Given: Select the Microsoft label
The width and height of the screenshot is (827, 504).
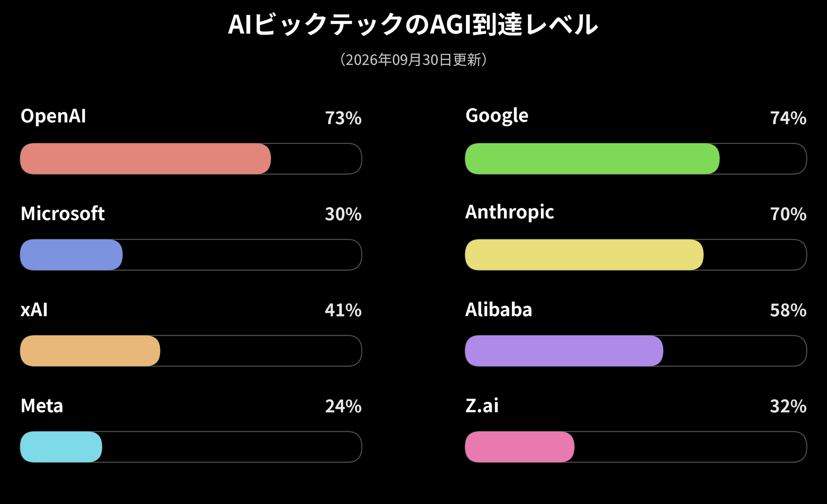Looking at the screenshot, I should 63,213.
